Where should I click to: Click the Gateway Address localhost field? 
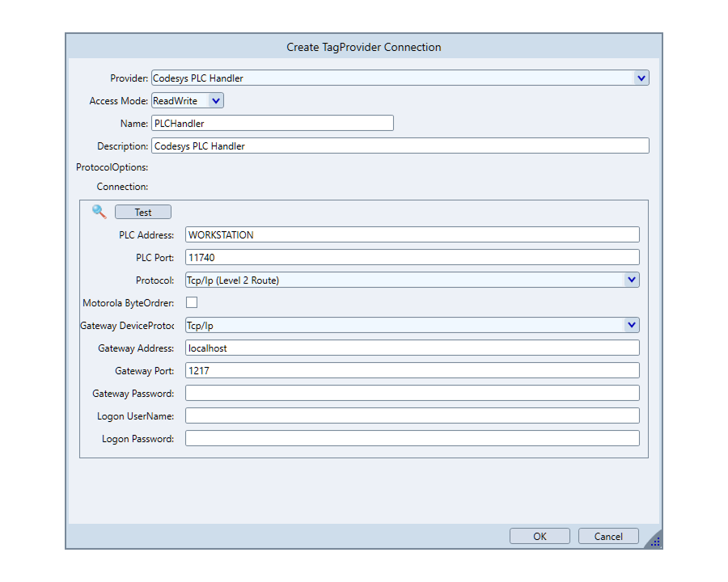412,348
